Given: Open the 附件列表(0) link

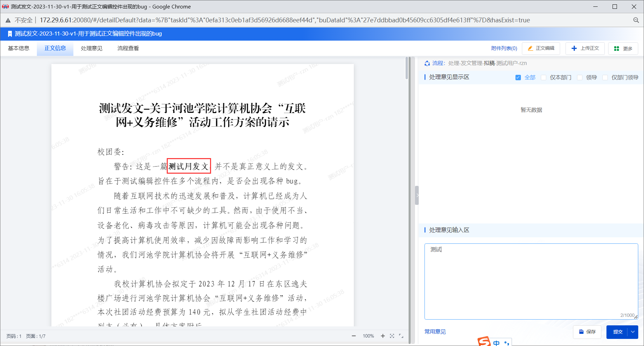Looking at the screenshot, I should pos(504,48).
